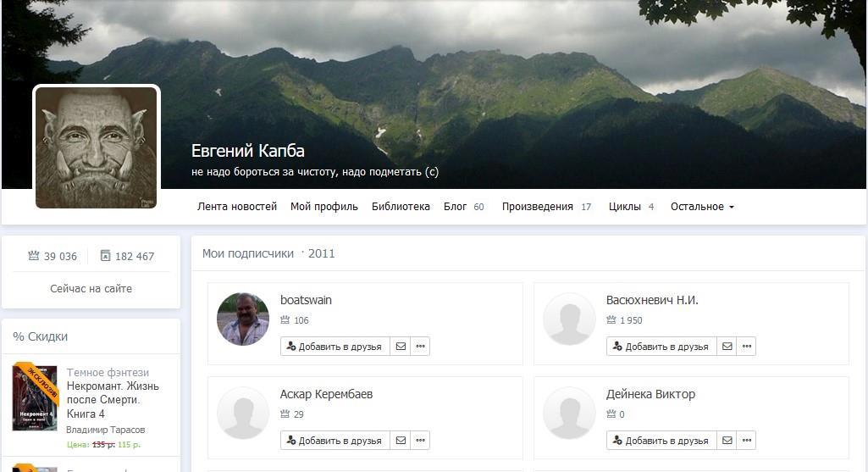The width and height of the screenshot is (868, 472).
Task: Open the Лента новостей tab
Action: [x=237, y=207]
